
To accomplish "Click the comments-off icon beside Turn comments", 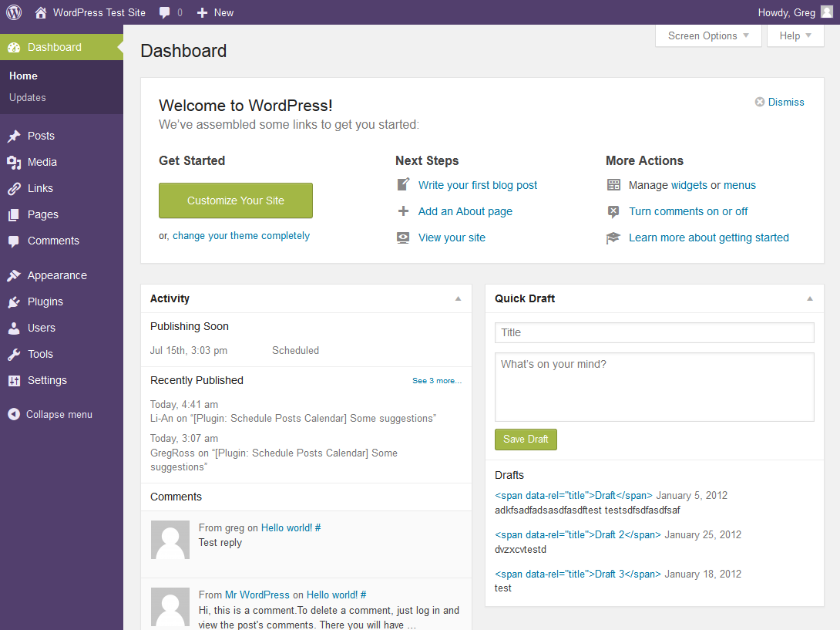I will [x=613, y=211].
